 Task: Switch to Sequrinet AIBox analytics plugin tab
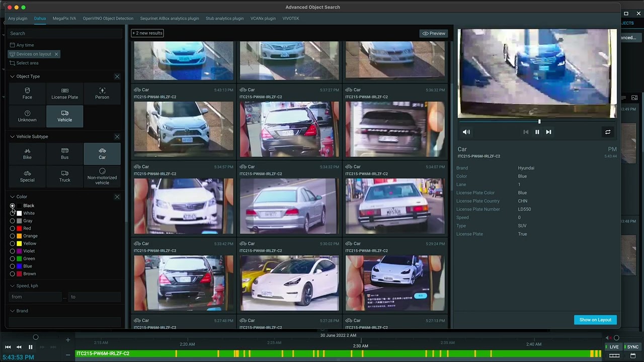tap(170, 19)
